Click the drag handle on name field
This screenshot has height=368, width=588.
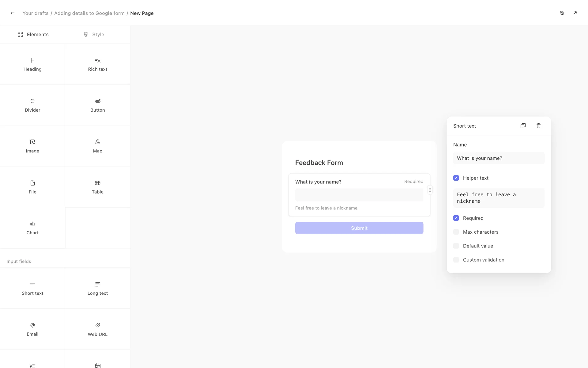click(430, 190)
